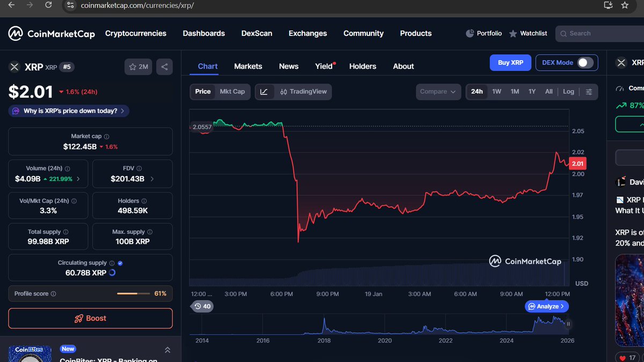Image resolution: width=644 pixels, height=362 pixels.
Task: Select 1W time range
Action: coord(497,92)
